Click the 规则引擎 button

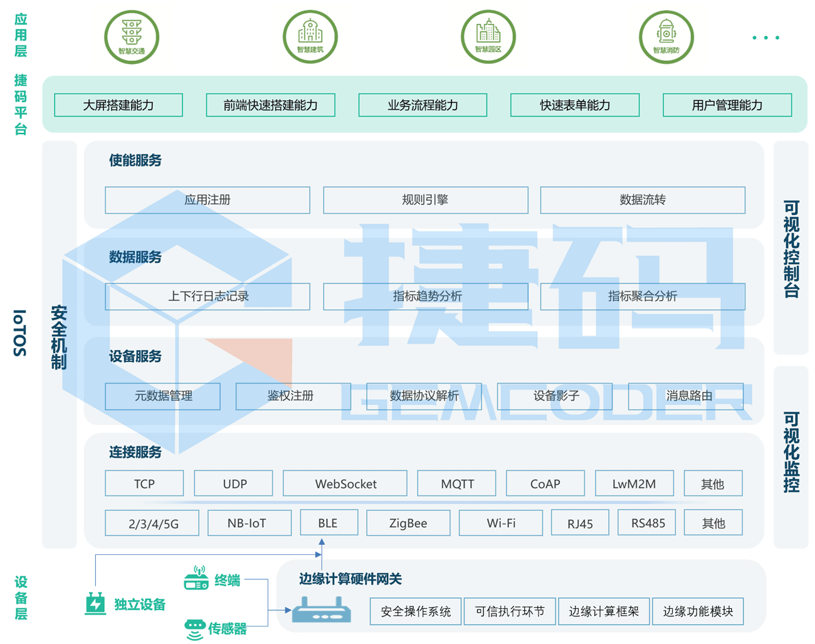(x=425, y=199)
